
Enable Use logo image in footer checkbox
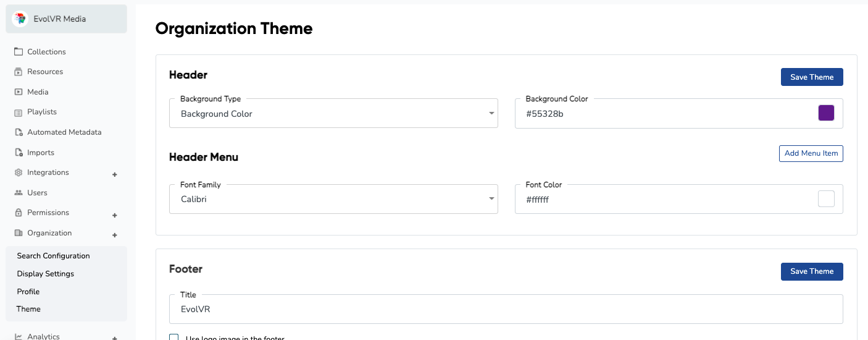(x=174, y=338)
